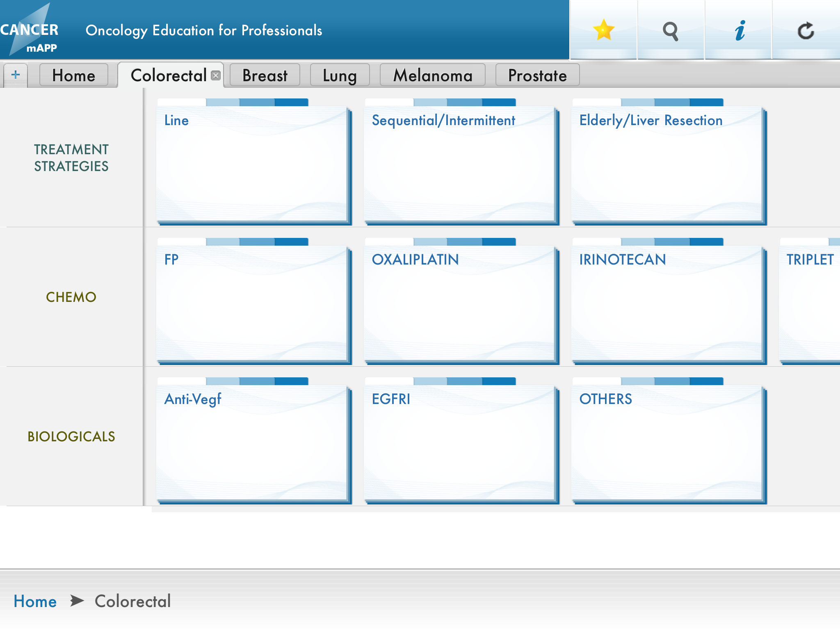Switch to the Lung tab
Image resolution: width=840 pixels, height=630 pixels.
(x=340, y=75)
